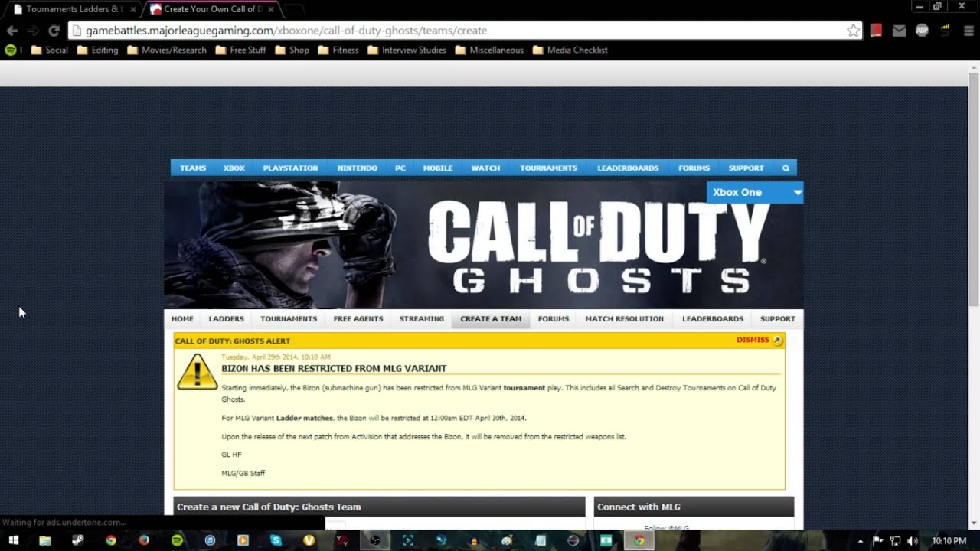Open the Interview Studies bookmarks folder

coord(407,50)
